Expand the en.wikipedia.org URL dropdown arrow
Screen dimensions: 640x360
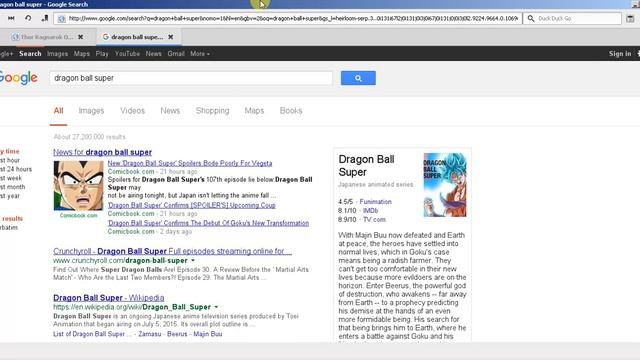(x=216, y=307)
